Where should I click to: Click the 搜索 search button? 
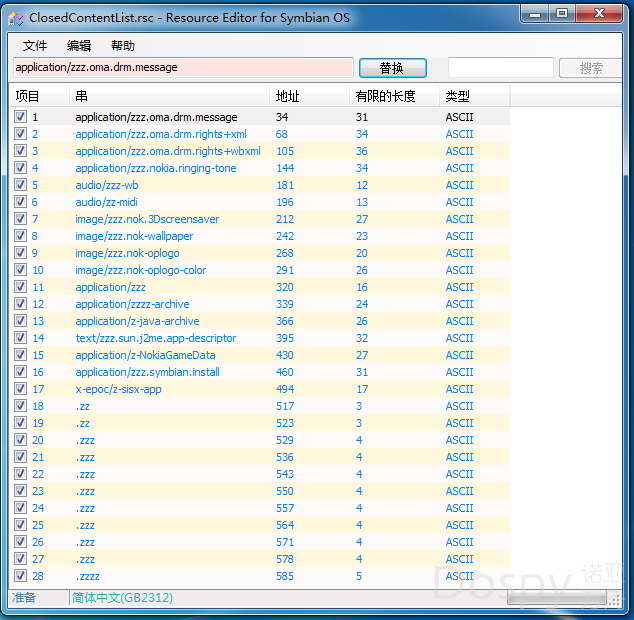[591, 68]
